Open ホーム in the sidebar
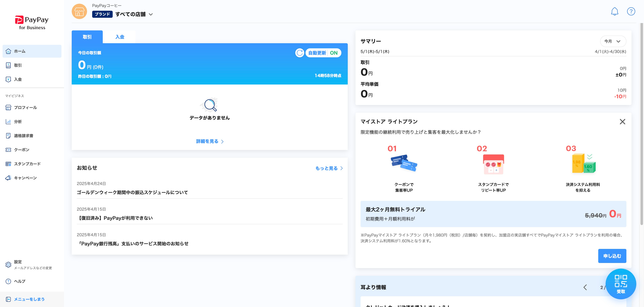Viewport: 644px width, 307px height. pyautogui.click(x=32, y=51)
